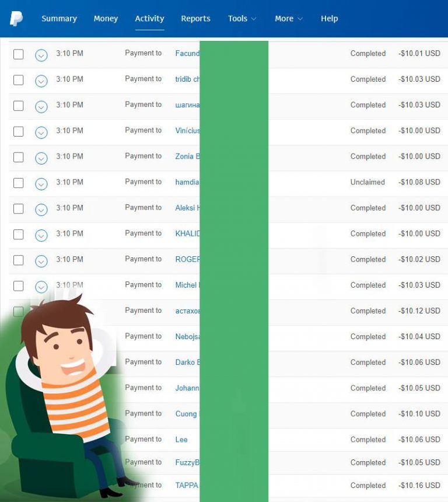The height and width of the screenshot is (502, 448).
Task: Expand details for the Zonia payment row
Action: [41, 158]
